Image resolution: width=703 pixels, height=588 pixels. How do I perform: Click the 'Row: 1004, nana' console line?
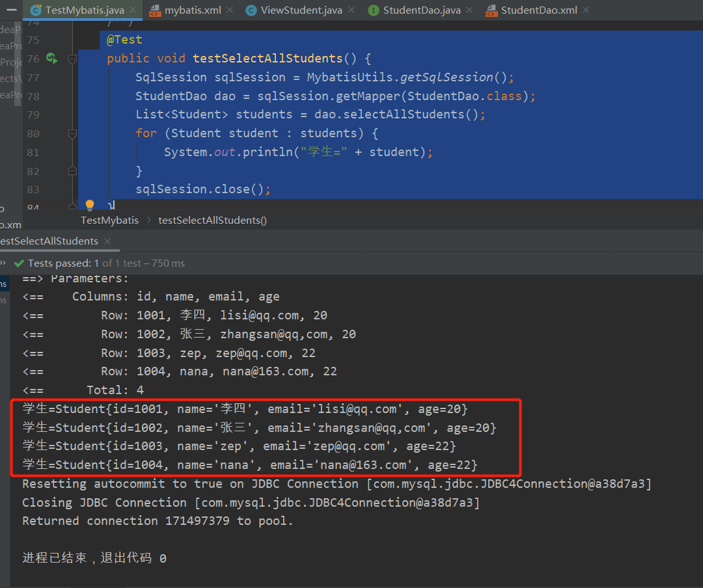[180, 371]
